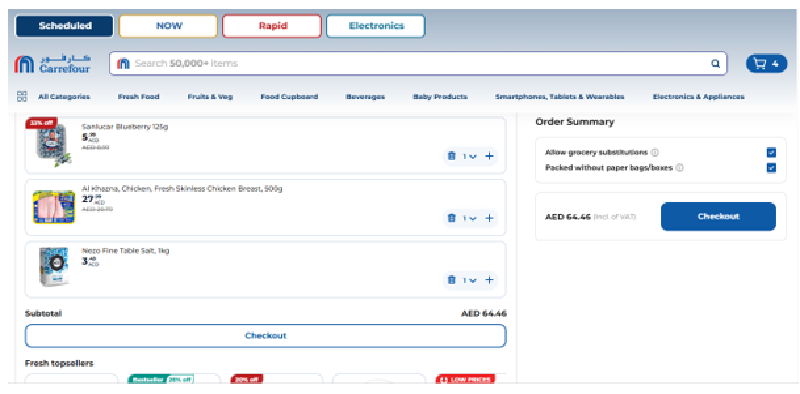Viewport: 800px width, 394px height.
Task: Increase Nezo Table Salt quantity with plus
Action: pyautogui.click(x=489, y=280)
